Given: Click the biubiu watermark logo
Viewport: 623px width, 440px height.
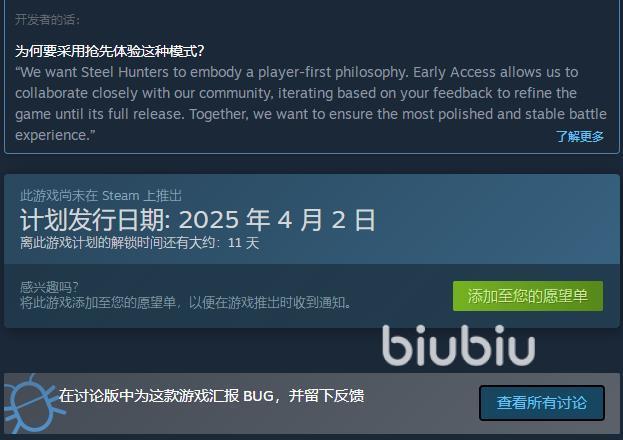Looking at the screenshot, I should click(x=459, y=345).
